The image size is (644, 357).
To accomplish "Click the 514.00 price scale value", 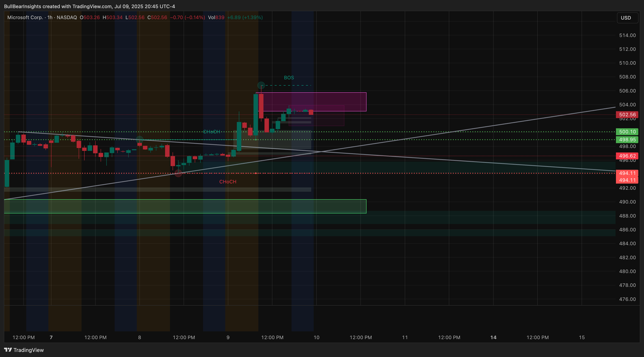I will pyautogui.click(x=627, y=35).
